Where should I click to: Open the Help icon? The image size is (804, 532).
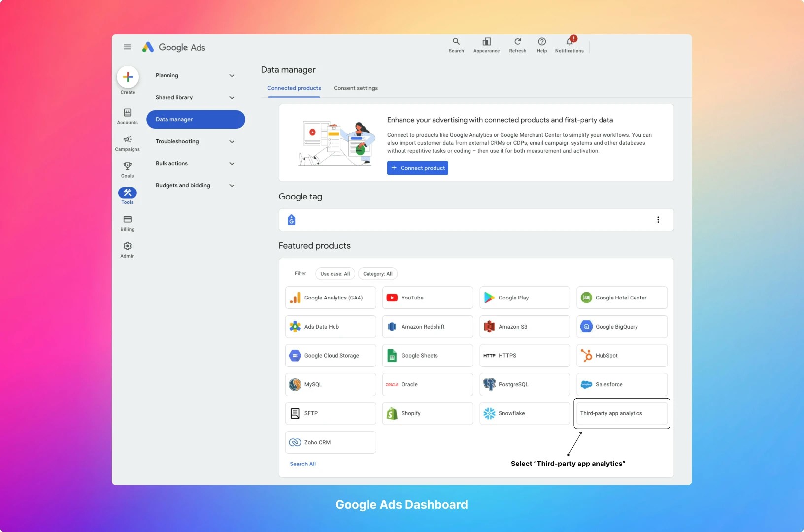pos(542,45)
